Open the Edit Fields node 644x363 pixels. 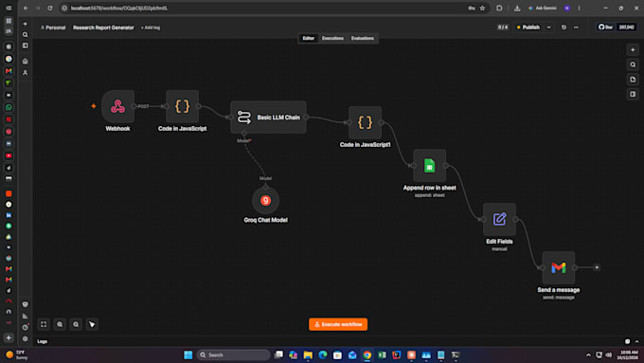(499, 219)
